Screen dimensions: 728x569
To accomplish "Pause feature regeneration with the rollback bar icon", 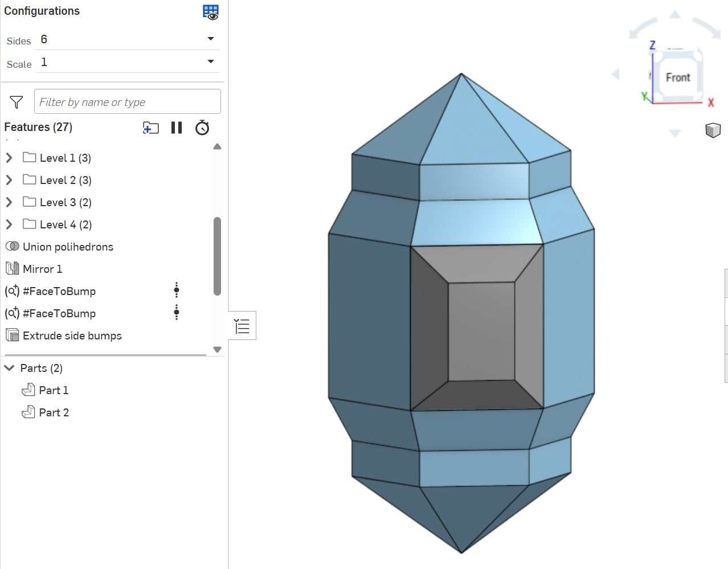I will pyautogui.click(x=177, y=128).
